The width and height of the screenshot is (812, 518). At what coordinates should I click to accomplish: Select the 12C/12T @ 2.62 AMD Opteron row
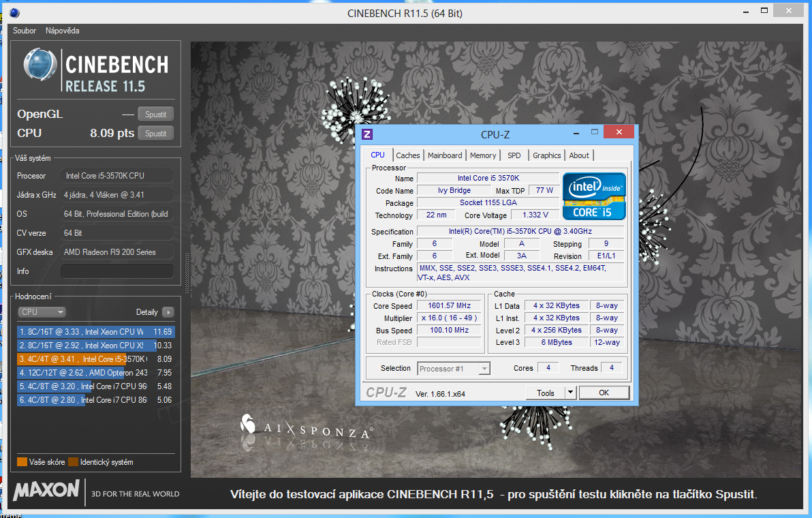click(96, 372)
